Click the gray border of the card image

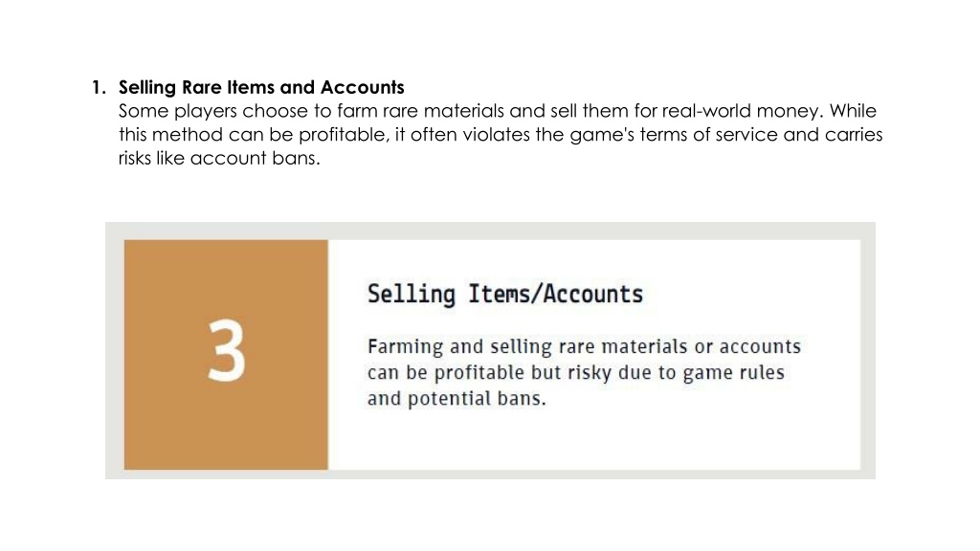click(x=490, y=231)
